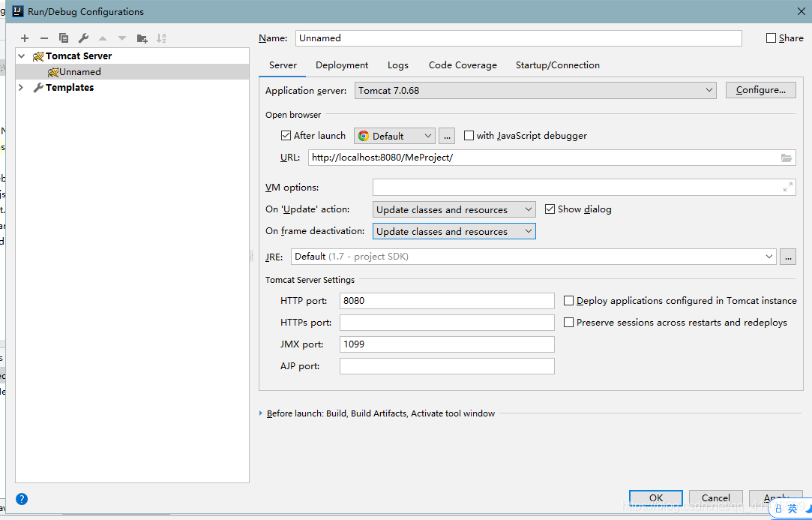Screen dimensions: 812x520
Task: Open JRE Default dropdown
Action: coord(533,257)
